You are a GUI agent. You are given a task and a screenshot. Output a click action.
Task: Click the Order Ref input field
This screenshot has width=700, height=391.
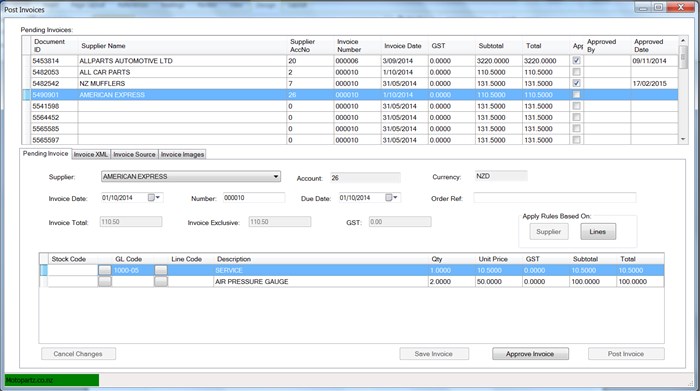(x=554, y=198)
